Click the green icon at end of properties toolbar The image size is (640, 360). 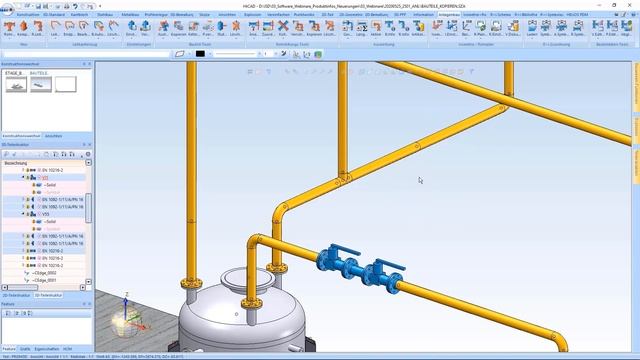318,54
